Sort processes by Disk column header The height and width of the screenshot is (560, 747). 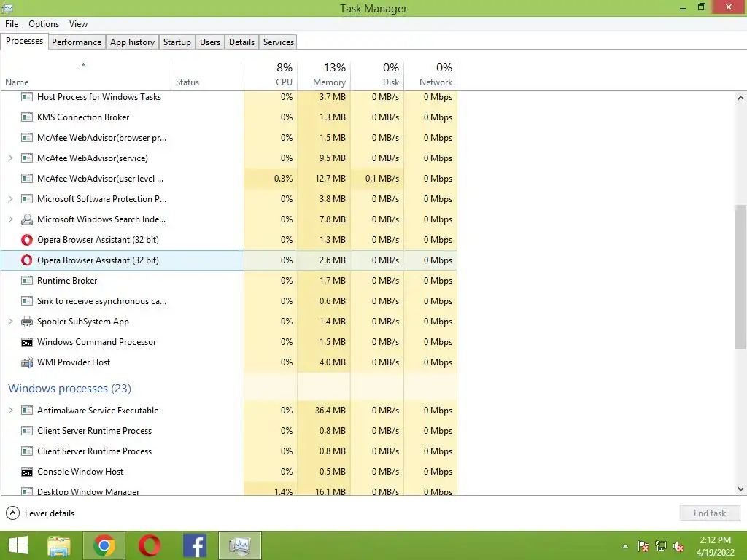point(377,76)
